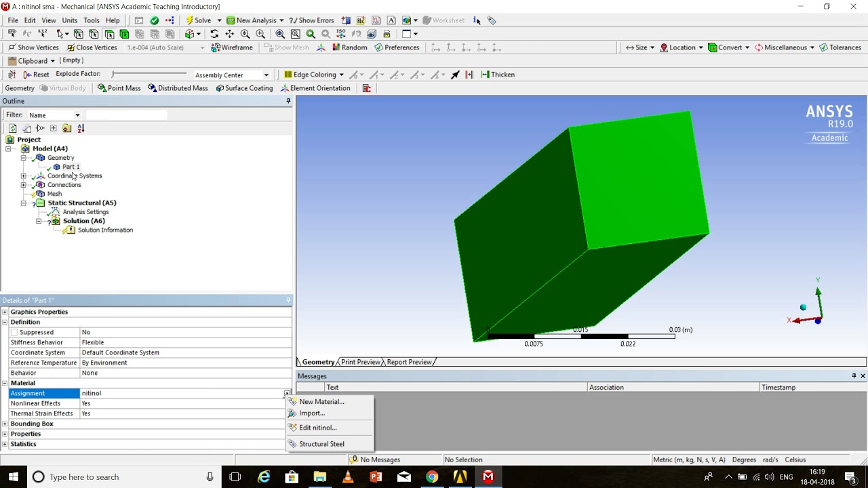Select Mesh in the outline tree

(x=54, y=194)
